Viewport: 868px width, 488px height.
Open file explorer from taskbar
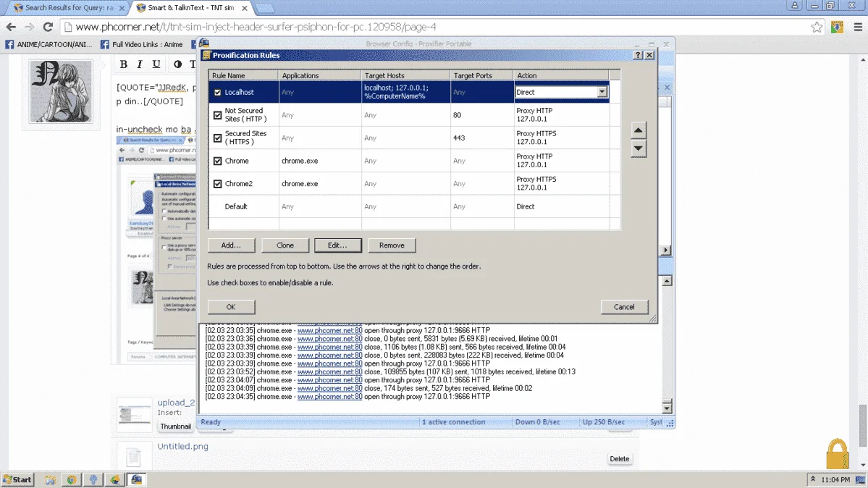50,480
